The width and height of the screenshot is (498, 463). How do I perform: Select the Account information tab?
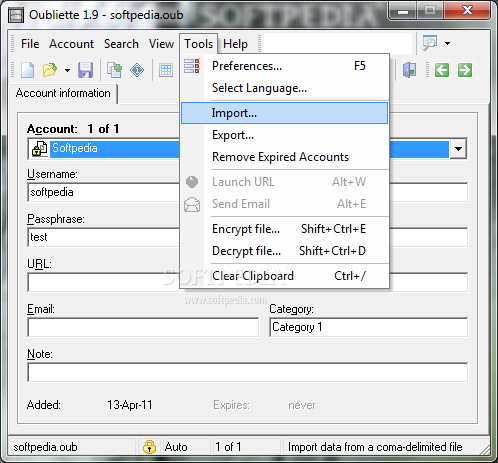[63, 93]
